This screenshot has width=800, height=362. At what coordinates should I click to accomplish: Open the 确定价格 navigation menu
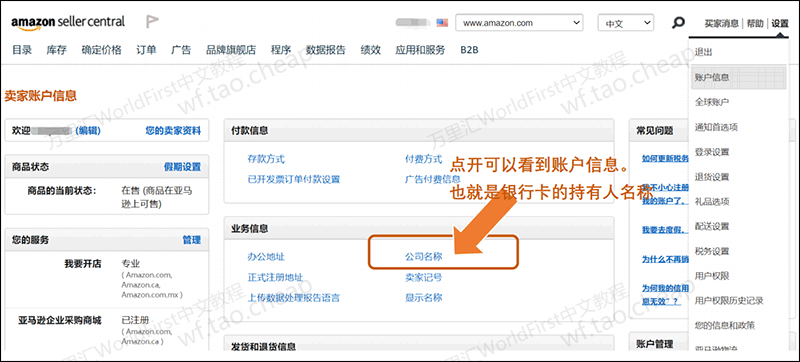[x=102, y=50]
